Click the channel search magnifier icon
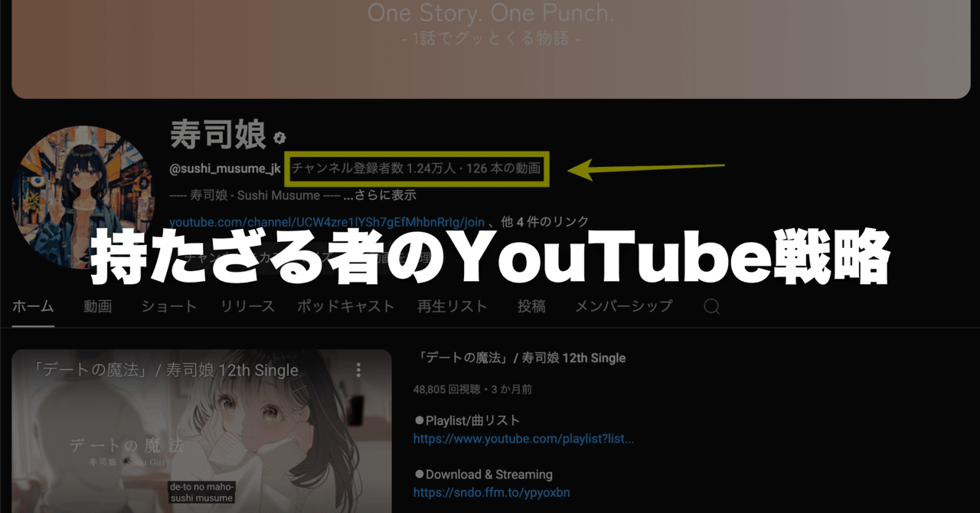Viewport: 980px width, 513px height. coord(712,307)
